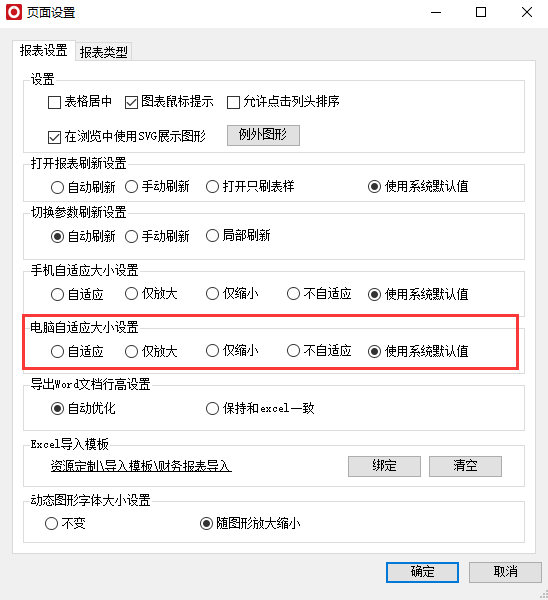Enable the 表格居中 checkbox

pos(54,102)
